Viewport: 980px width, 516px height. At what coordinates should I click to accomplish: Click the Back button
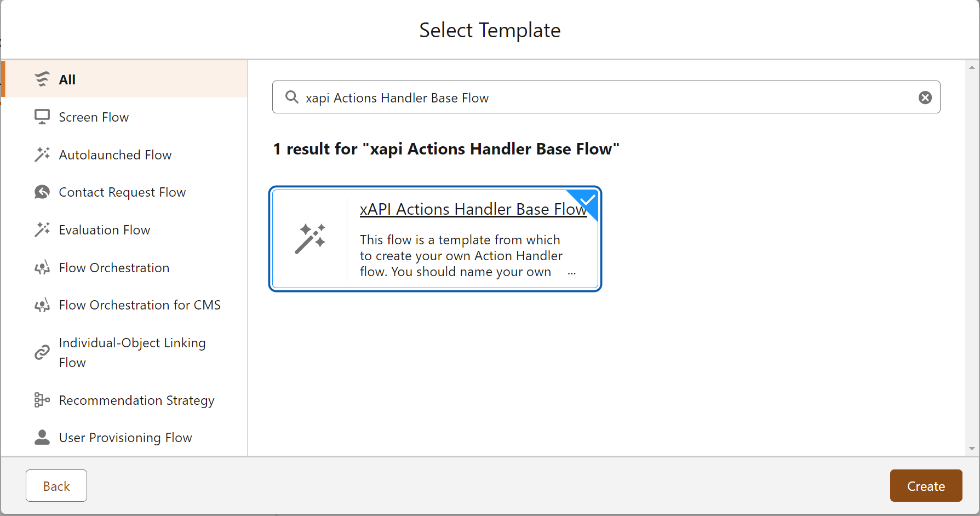pyautogui.click(x=56, y=486)
